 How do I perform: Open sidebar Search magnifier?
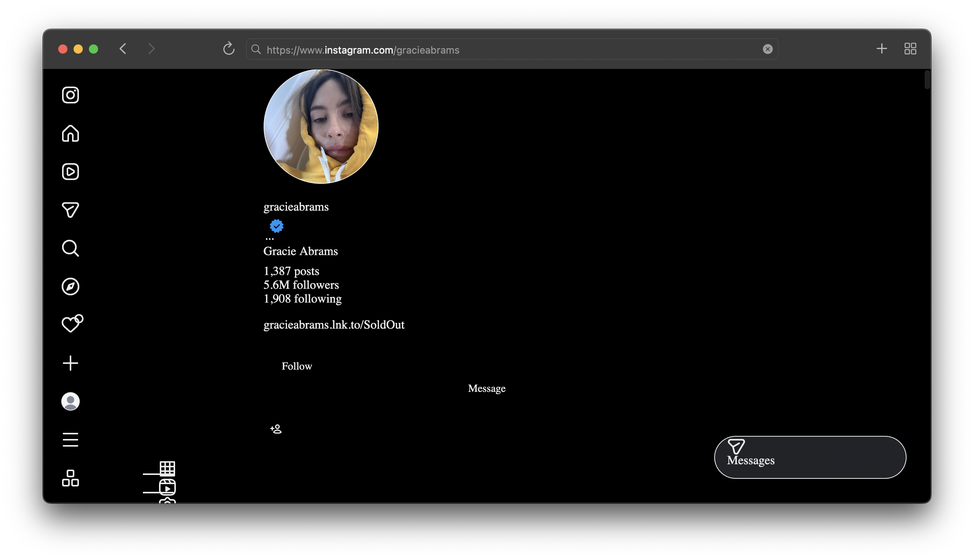tap(71, 248)
